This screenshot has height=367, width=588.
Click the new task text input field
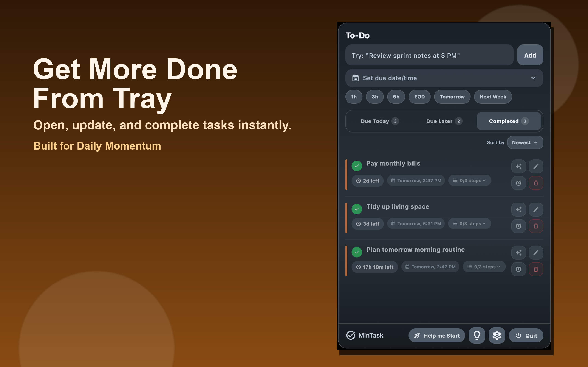(429, 55)
